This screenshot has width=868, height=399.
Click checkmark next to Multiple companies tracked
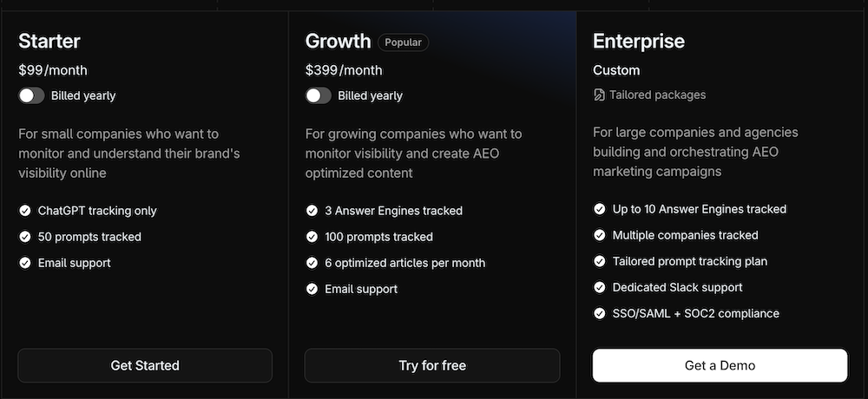pos(600,235)
